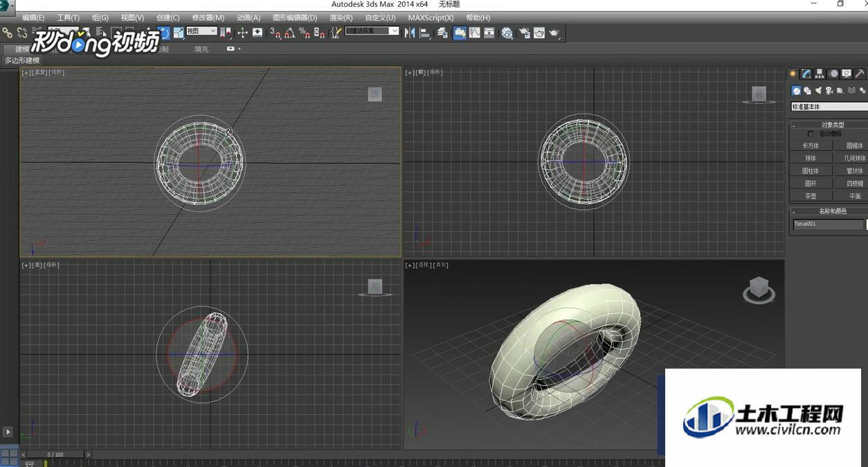The width and height of the screenshot is (868, 467).
Task: Toggle the Graphite ribbon visibility
Action: tap(460, 33)
